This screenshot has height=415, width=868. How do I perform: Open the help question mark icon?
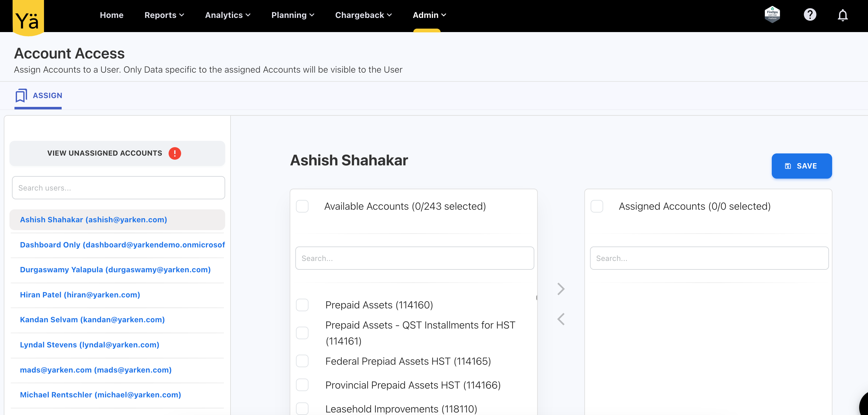point(810,15)
